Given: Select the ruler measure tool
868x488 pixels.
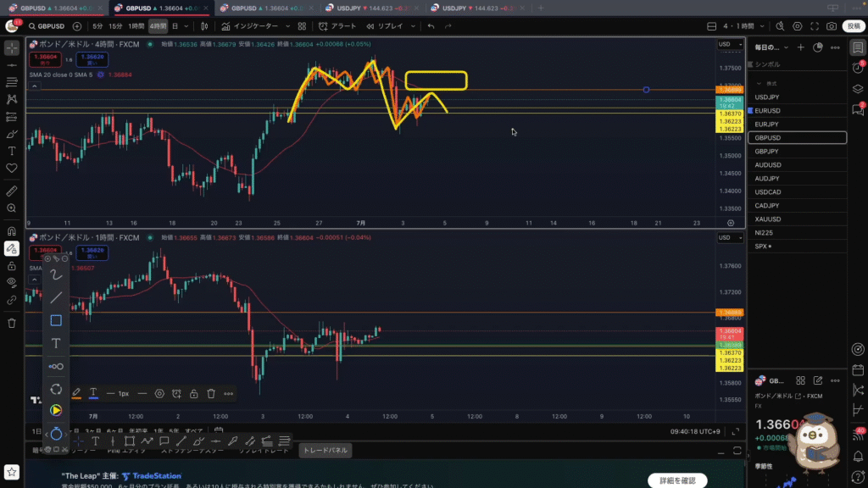Looking at the screenshot, I should point(12,191).
